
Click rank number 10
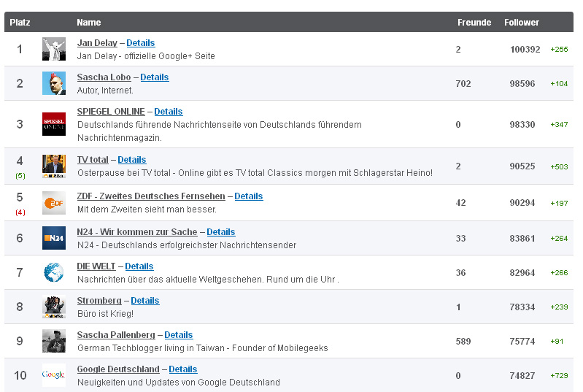click(20, 375)
